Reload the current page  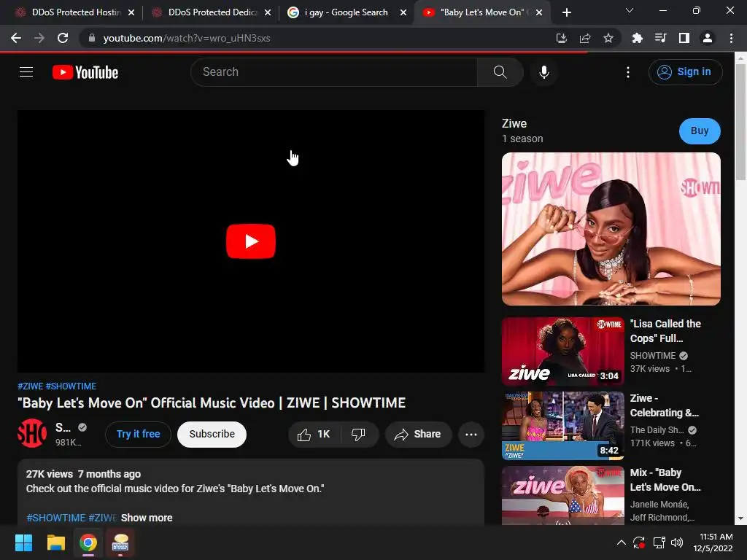point(63,38)
